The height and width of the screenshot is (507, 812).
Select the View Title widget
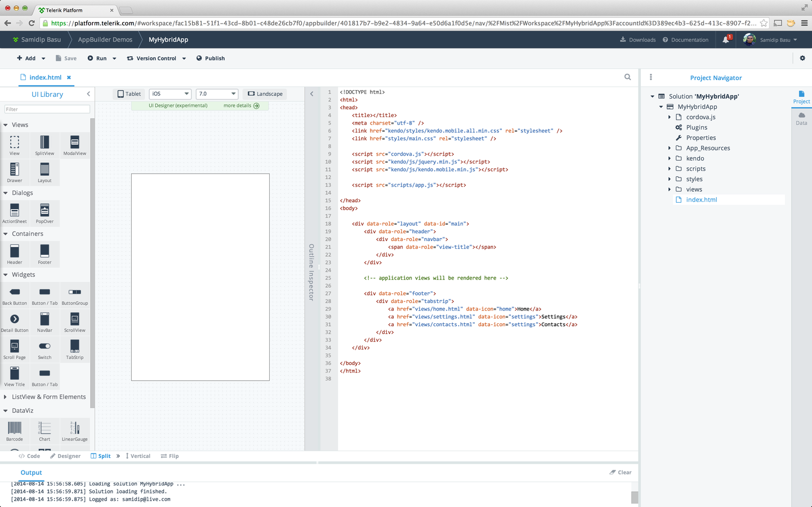(x=15, y=376)
